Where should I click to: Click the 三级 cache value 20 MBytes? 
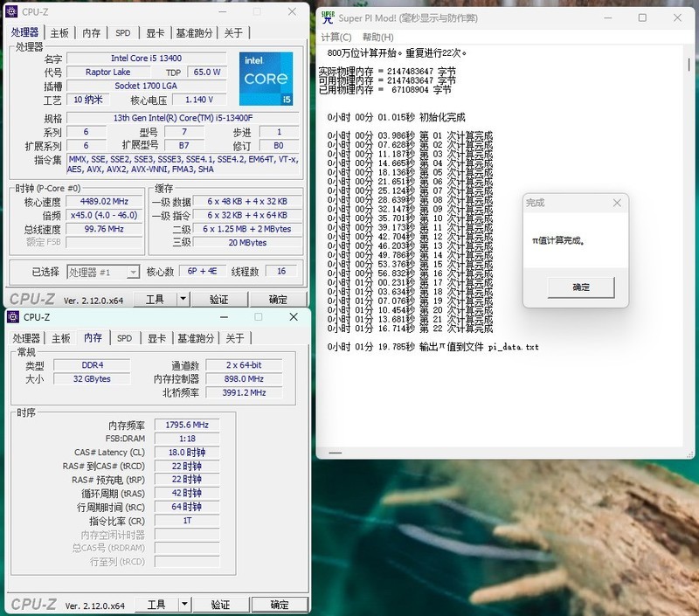(x=247, y=243)
